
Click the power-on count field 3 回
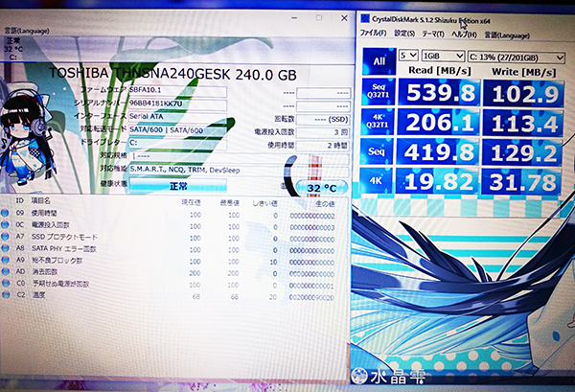323,132
